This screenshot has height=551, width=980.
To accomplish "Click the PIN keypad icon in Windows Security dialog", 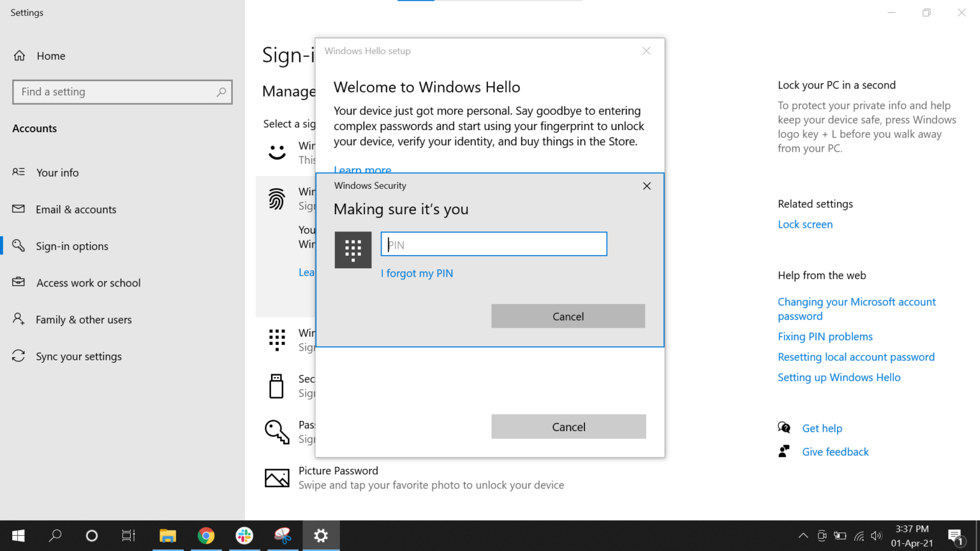I will pyautogui.click(x=353, y=250).
